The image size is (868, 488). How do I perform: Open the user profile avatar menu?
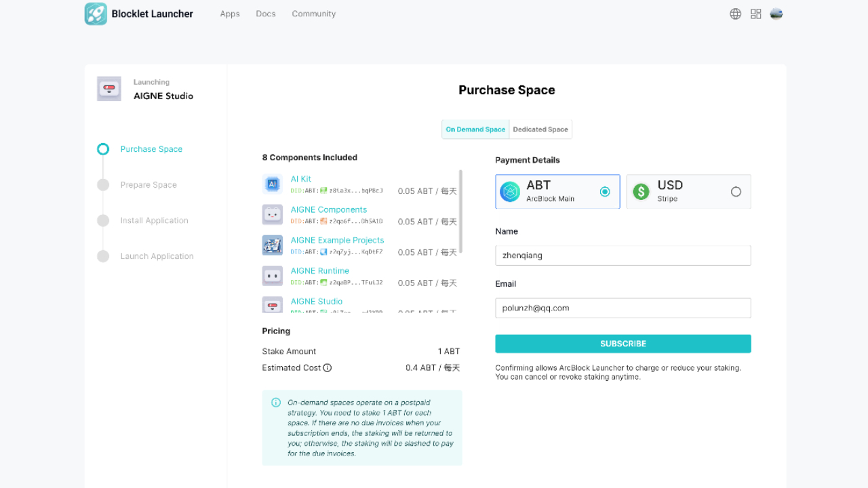tap(776, 14)
